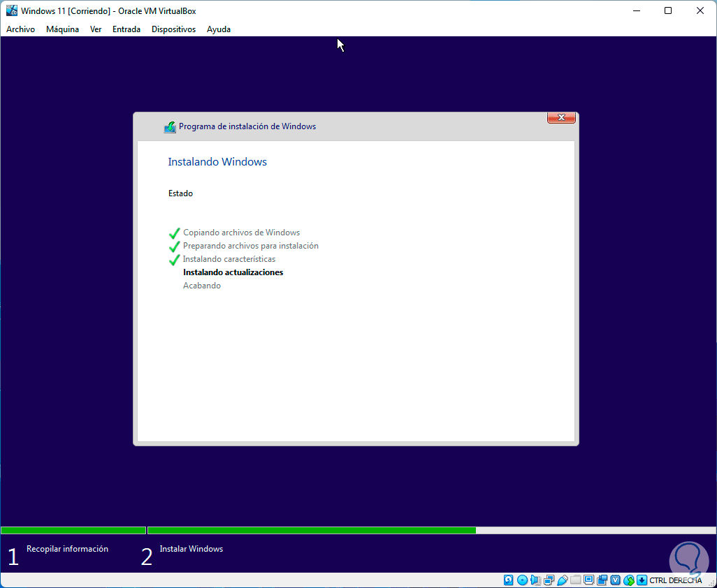717x588 pixels.
Task: Minimize the VirtualBox window
Action: [x=636, y=10]
